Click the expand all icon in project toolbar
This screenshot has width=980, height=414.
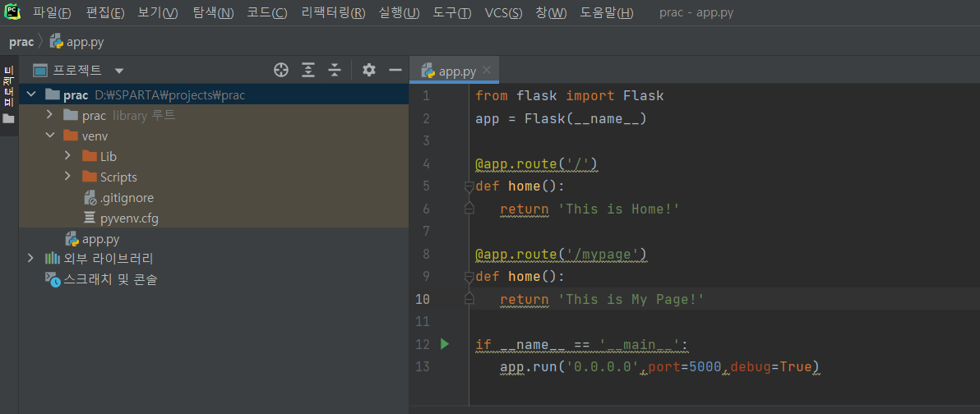[308, 70]
